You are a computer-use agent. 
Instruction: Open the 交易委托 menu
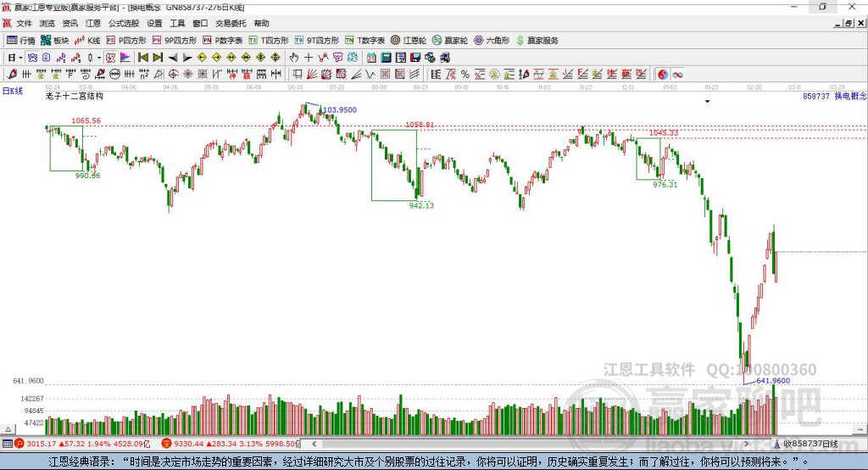[x=231, y=23]
